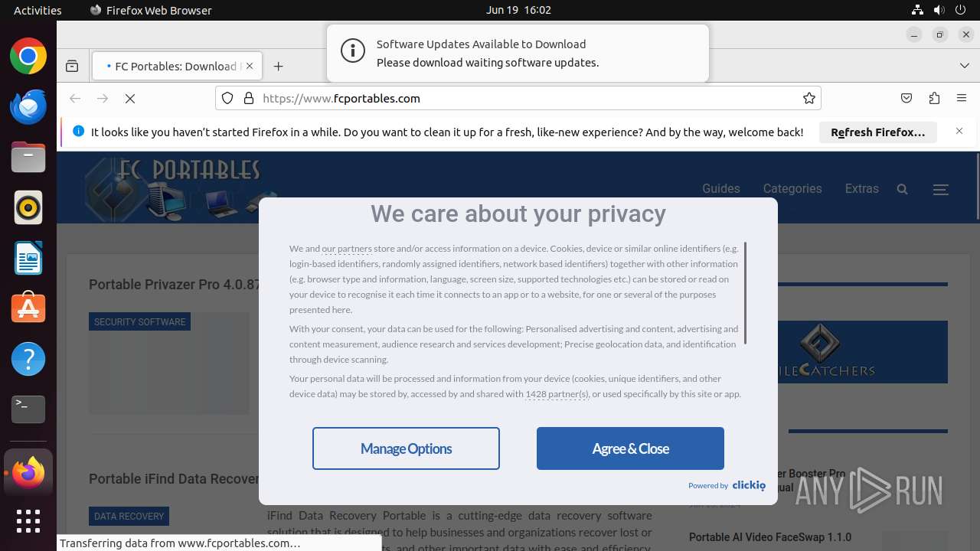Open the site padlock info icon
Image resolution: width=980 pixels, height=551 pixels.
pos(248,98)
